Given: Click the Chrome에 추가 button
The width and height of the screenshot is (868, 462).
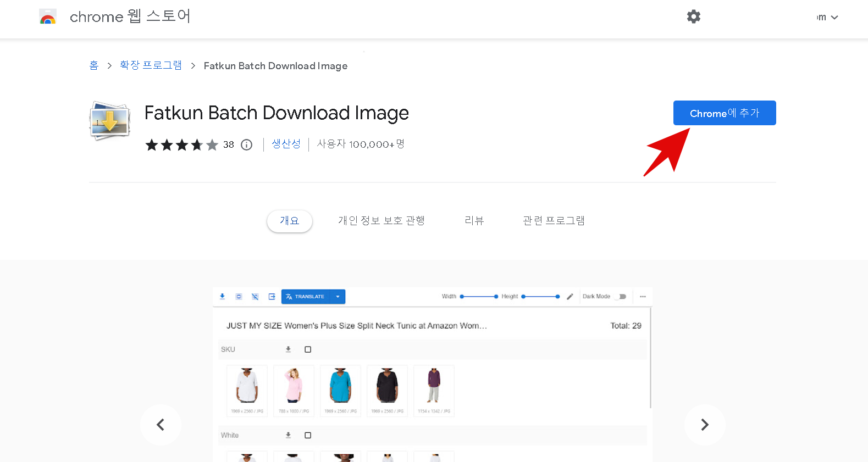Looking at the screenshot, I should coord(725,113).
